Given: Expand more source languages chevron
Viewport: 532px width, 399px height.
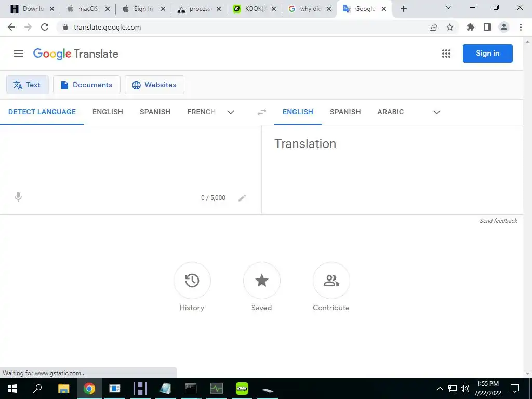Looking at the screenshot, I should coord(231,112).
